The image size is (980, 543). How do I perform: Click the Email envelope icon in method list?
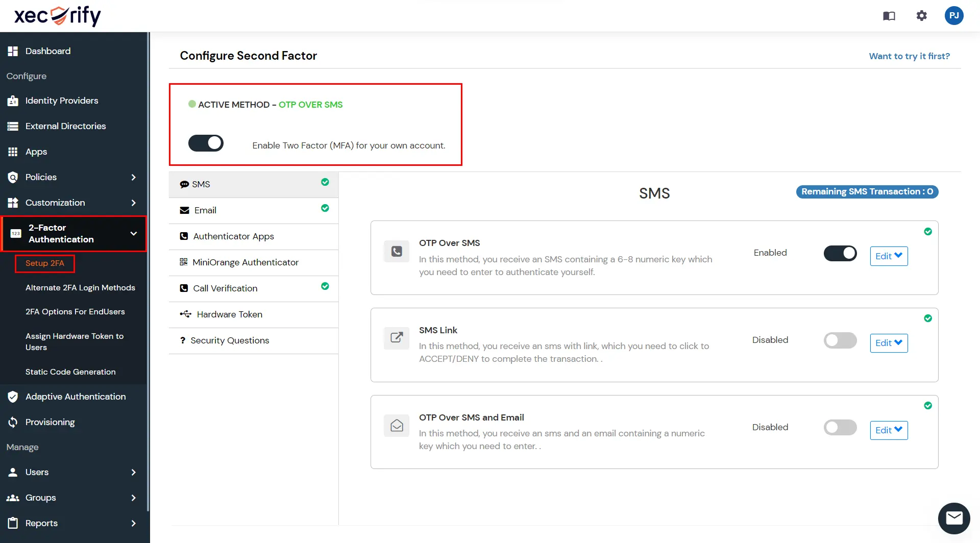click(x=184, y=210)
